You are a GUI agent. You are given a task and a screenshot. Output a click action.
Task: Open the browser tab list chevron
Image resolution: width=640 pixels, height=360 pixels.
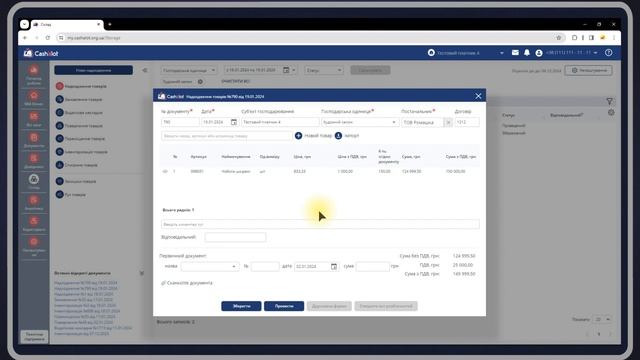24,24
